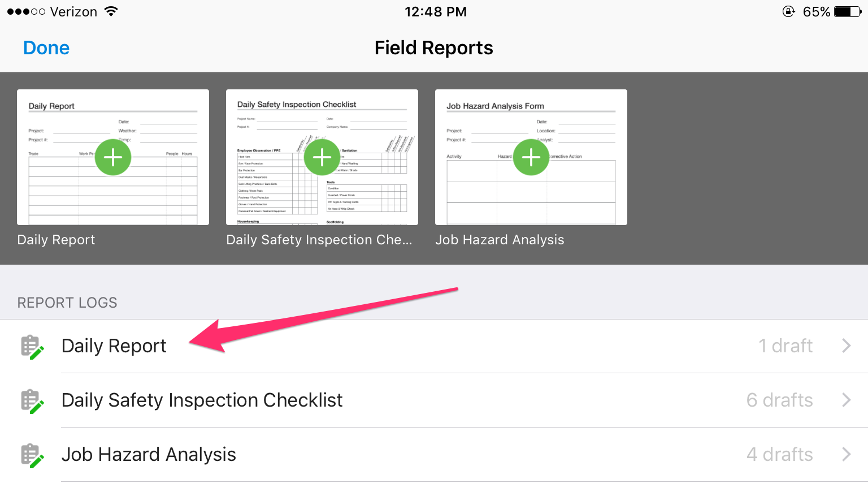Tap green plus on Daily Safety Inspection Checklist
The height and width of the screenshot is (492, 868).
322,157
